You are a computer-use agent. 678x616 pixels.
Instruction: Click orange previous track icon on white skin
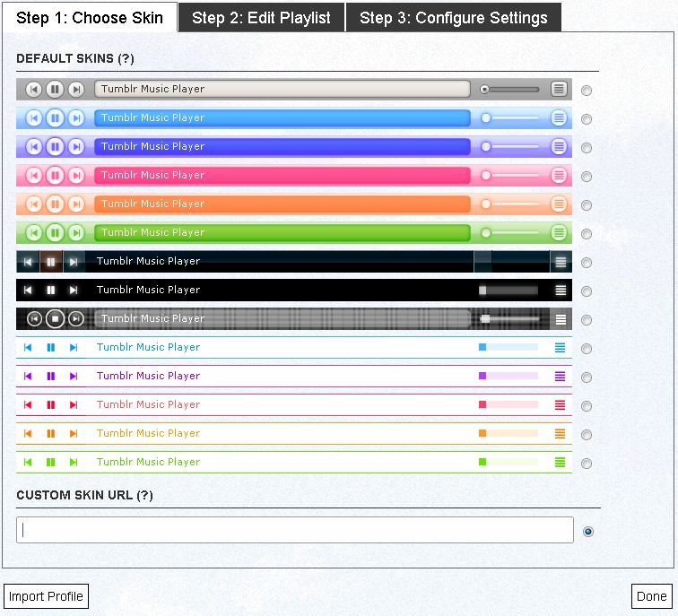pyautogui.click(x=28, y=433)
